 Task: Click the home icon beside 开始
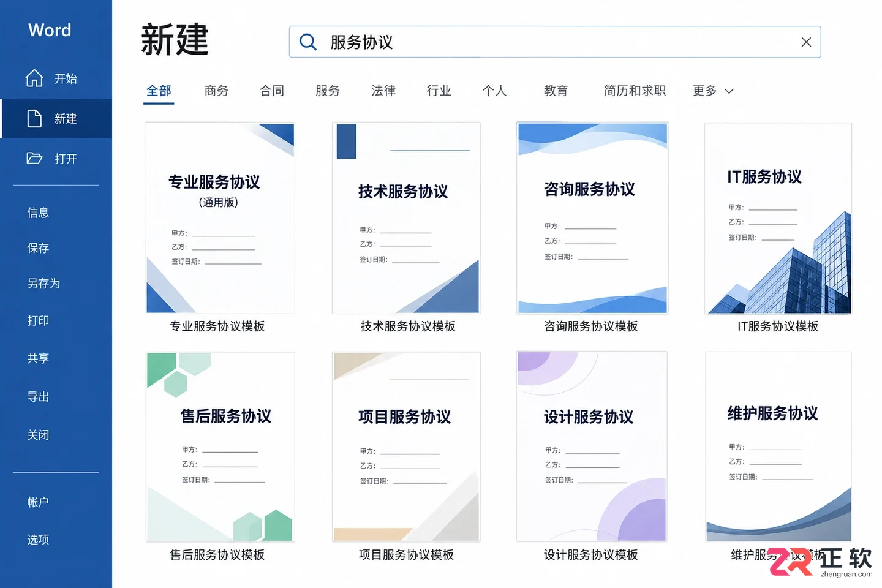[34, 78]
